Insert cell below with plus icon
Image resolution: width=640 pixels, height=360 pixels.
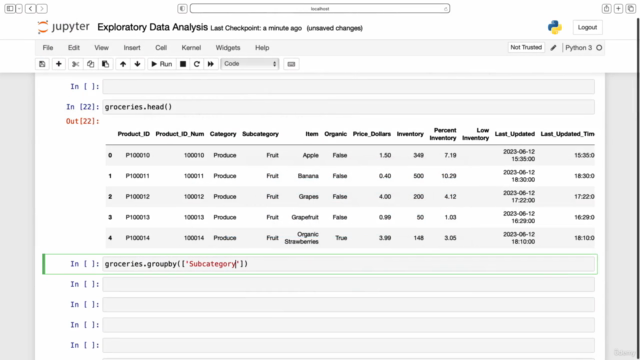[x=59, y=64]
